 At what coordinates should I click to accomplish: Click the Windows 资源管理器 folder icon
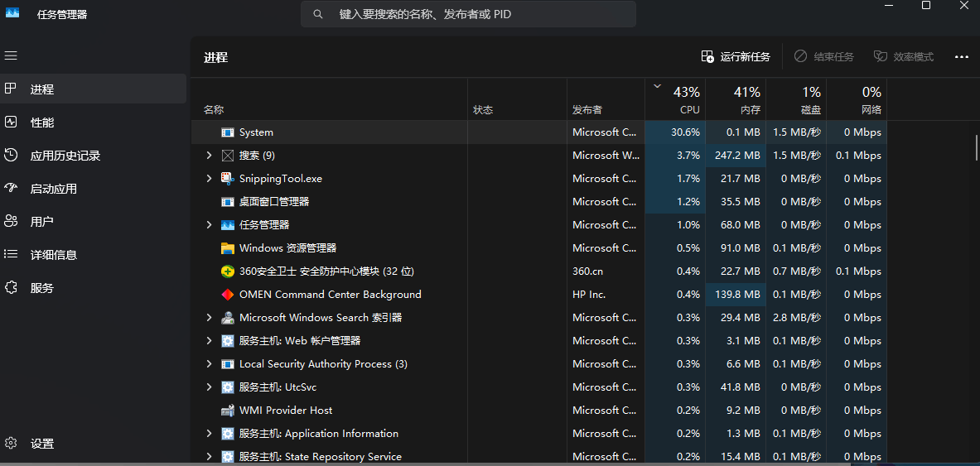click(x=228, y=248)
